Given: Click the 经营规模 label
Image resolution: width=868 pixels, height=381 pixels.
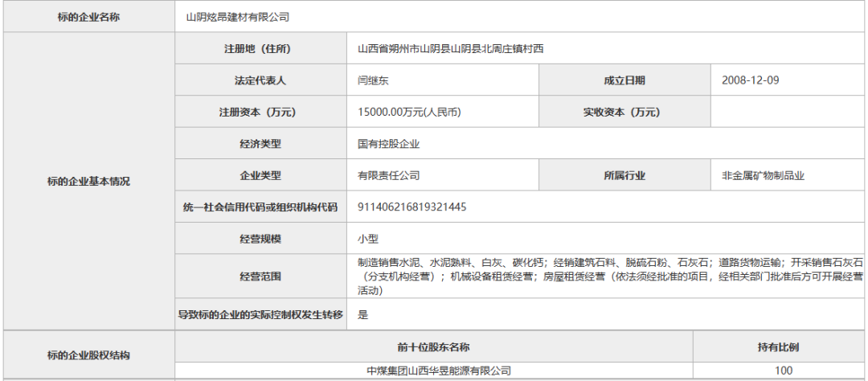Looking at the screenshot, I should pyautogui.click(x=260, y=239).
